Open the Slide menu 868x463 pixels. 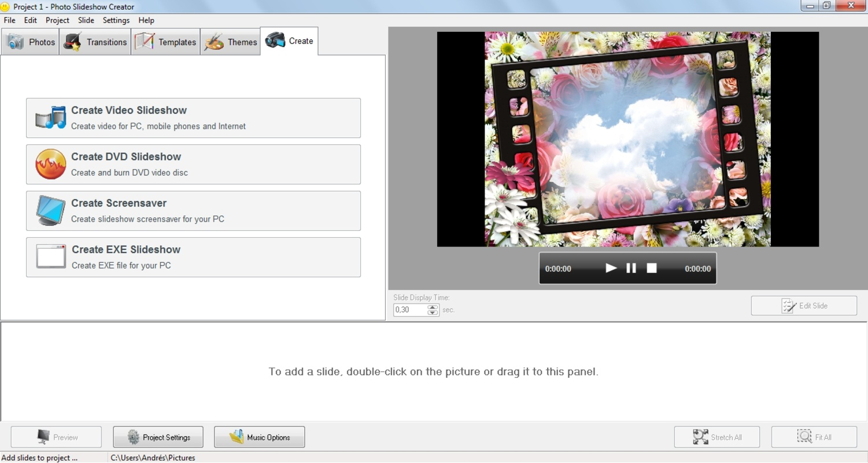86,20
